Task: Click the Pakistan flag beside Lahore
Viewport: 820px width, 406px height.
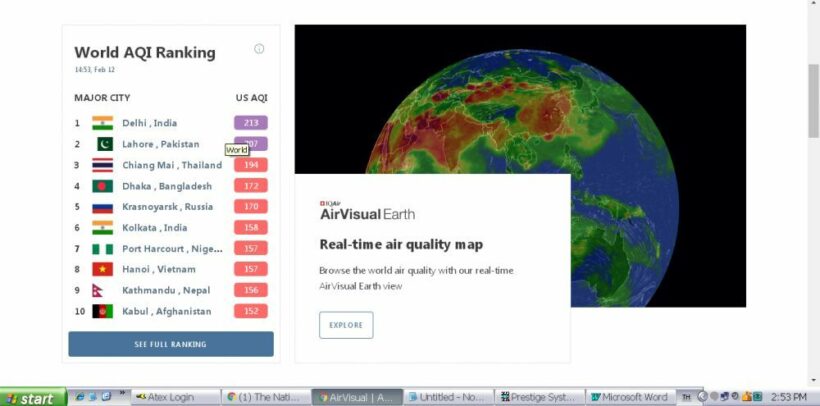Action: [x=102, y=144]
